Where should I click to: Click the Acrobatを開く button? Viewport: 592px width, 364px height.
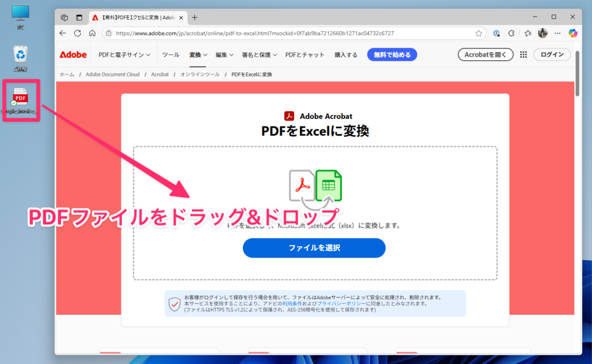pos(485,55)
